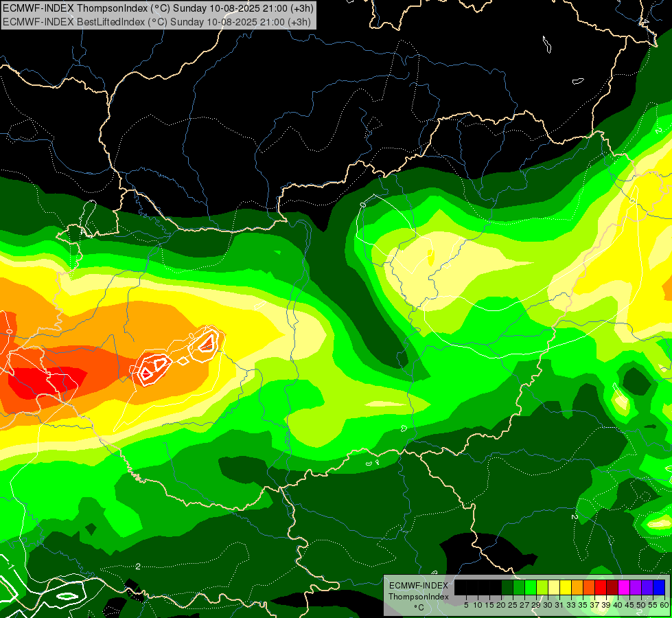The image size is (672, 618).
Task: Click legend scale value 45
Action: click(629, 605)
